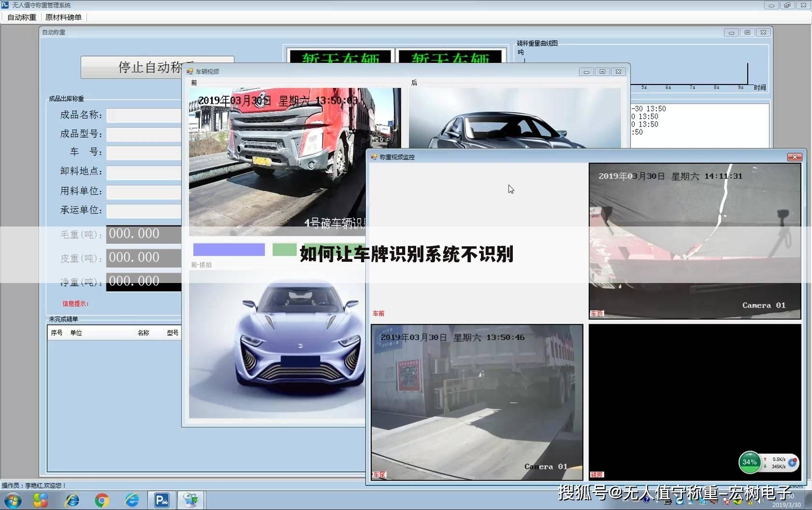This screenshot has width=812, height=510.
Task: Click the 车号 input field
Action: coord(144,153)
